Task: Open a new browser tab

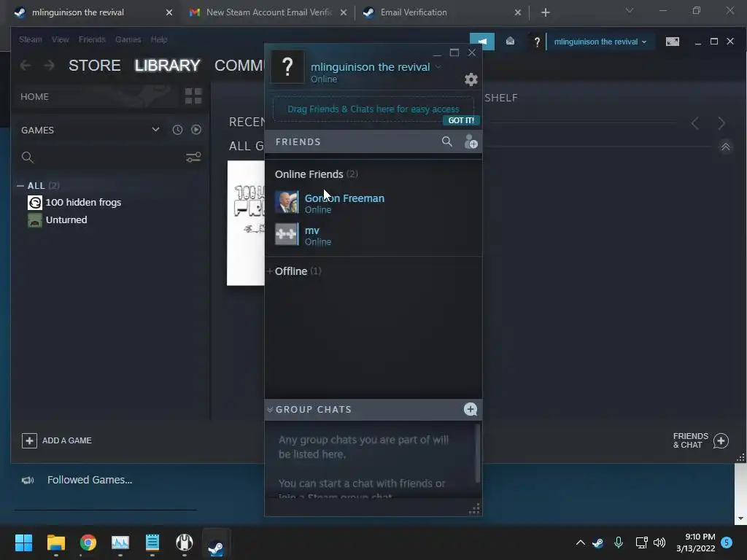Action: [x=546, y=13]
